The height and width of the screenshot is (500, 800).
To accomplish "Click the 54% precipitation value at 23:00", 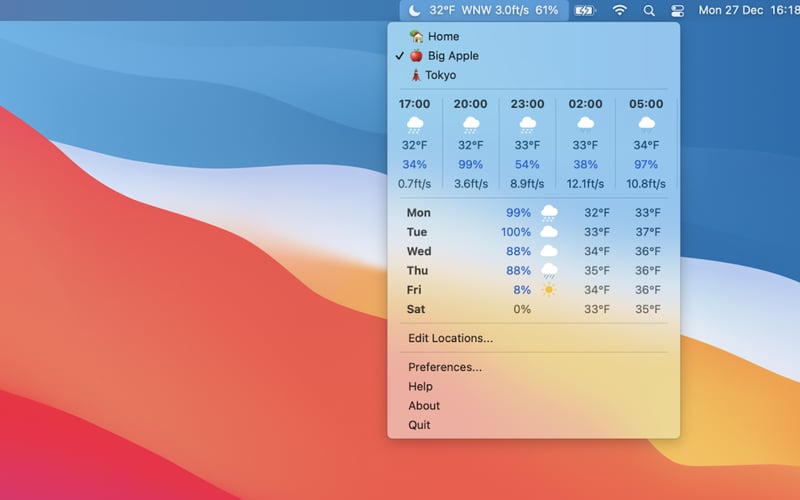I will [527, 164].
